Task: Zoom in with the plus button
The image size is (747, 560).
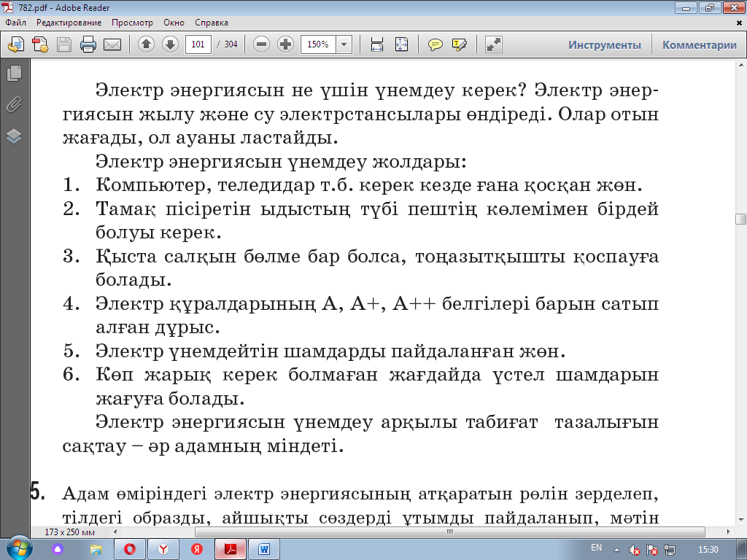Action: coord(285,44)
